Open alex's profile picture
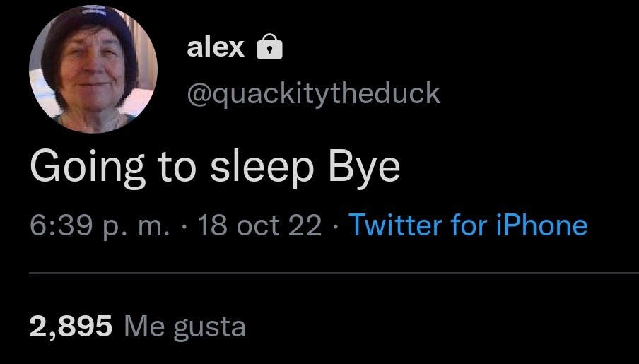Screen dimensions: 639x364 (x=93, y=69)
